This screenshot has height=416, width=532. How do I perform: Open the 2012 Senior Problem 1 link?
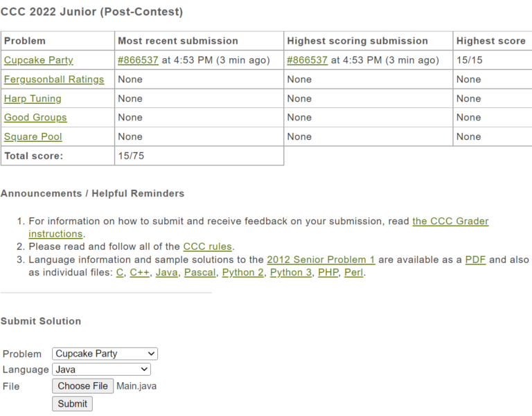[x=321, y=260]
